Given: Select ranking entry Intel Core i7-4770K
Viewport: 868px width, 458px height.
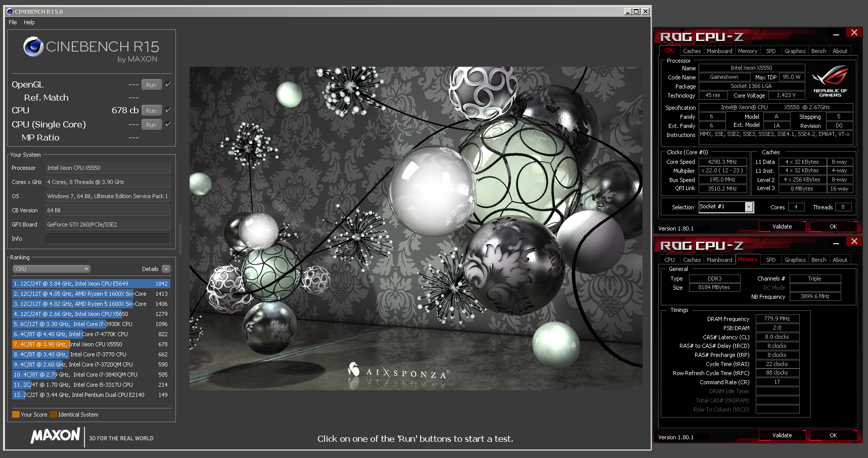Looking at the screenshot, I should point(91,334).
